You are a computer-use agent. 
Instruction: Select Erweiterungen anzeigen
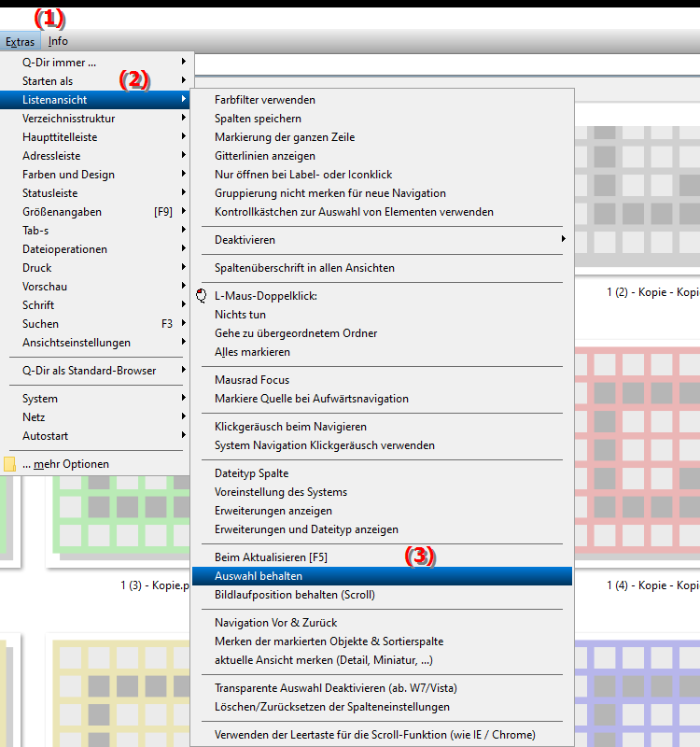tap(382, 511)
